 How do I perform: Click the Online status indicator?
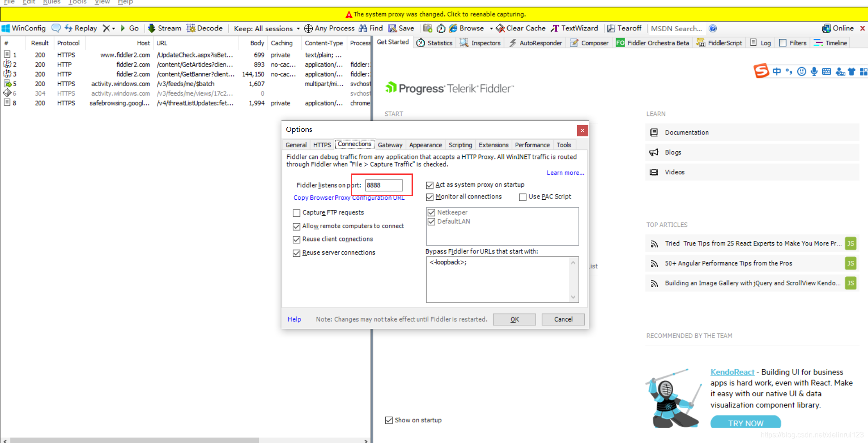pyautogui.click(x=838, y=28)
